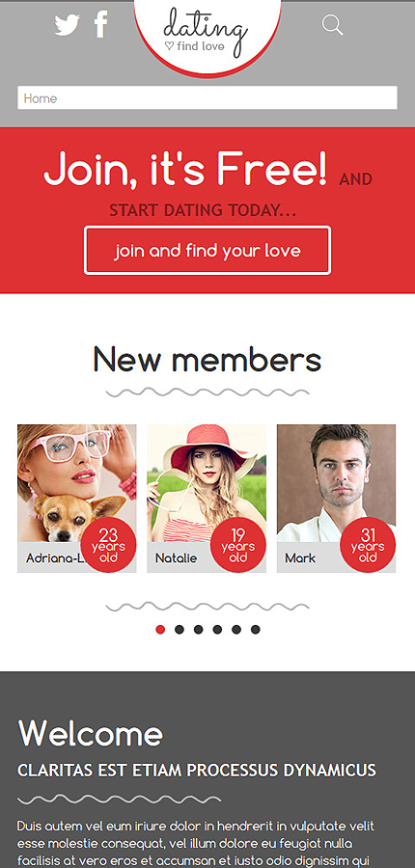Click the dating find love logo
Viewport: 415px width, 868px height.
207,32
